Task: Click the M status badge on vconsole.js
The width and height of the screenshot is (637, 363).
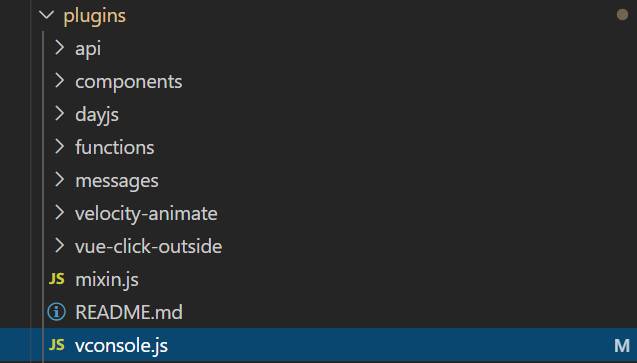Action: 622,346
